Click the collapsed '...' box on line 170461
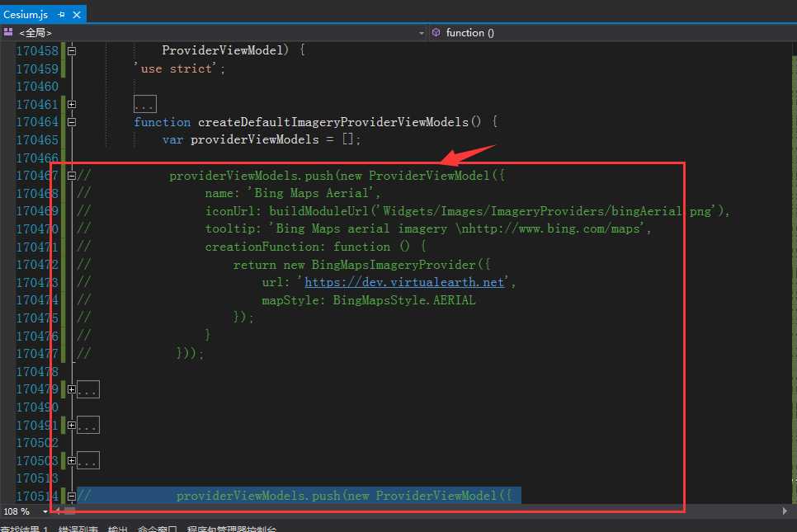The height and width of the screenshot is (532, 797). tap(145, 104)
